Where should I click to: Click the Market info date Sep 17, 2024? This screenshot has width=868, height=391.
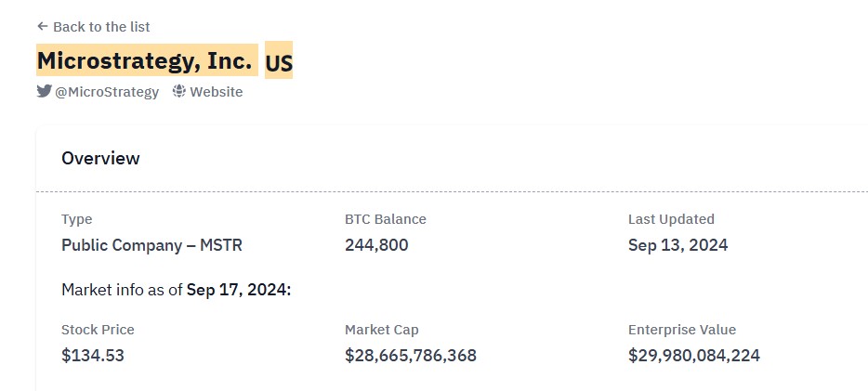(x=239, y=289)
